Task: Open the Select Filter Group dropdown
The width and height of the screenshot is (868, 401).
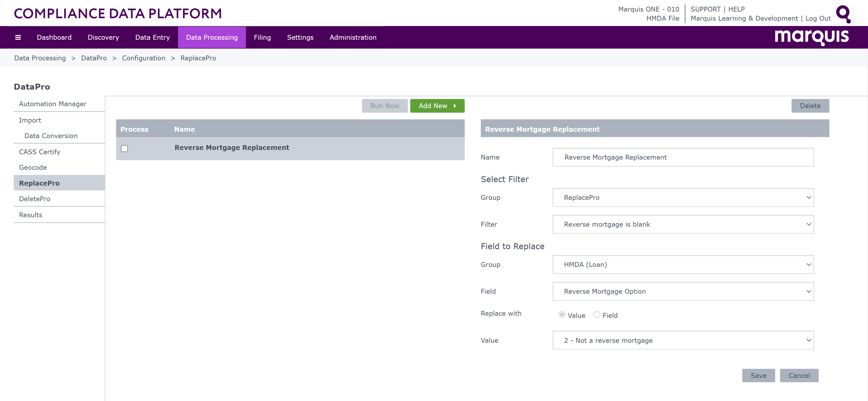Action: 683,197
